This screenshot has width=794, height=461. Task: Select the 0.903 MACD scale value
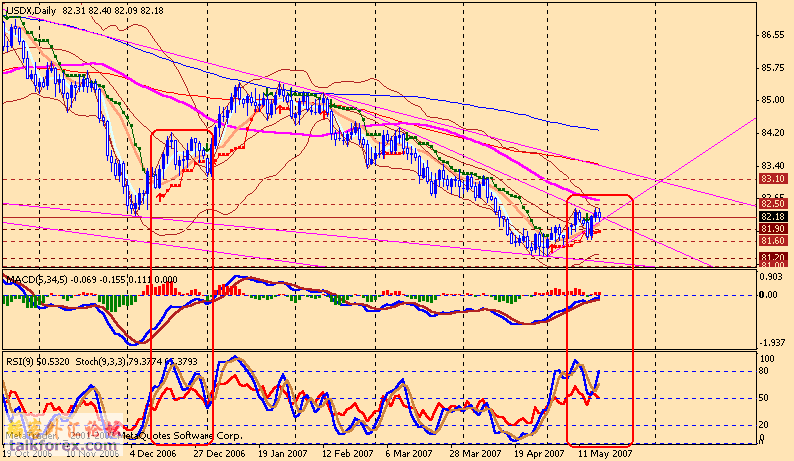(772, 277)
